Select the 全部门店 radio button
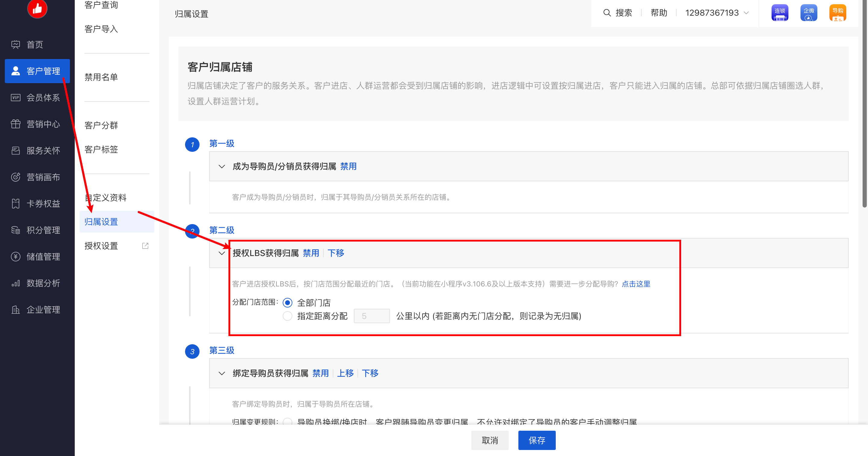This screenshot has width=868, height=456. tap(288, 303)
